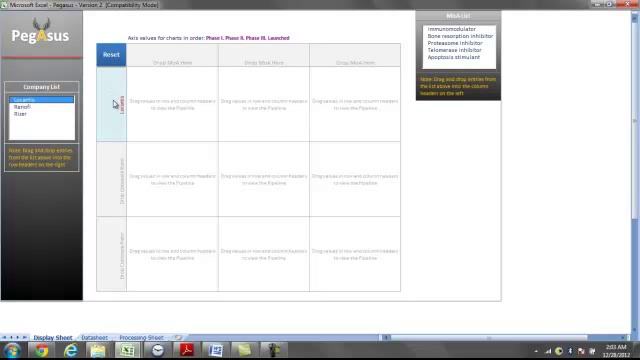Go to next sheet tab arrow
The width and height of the screenshot is (640, 360).
18,338
